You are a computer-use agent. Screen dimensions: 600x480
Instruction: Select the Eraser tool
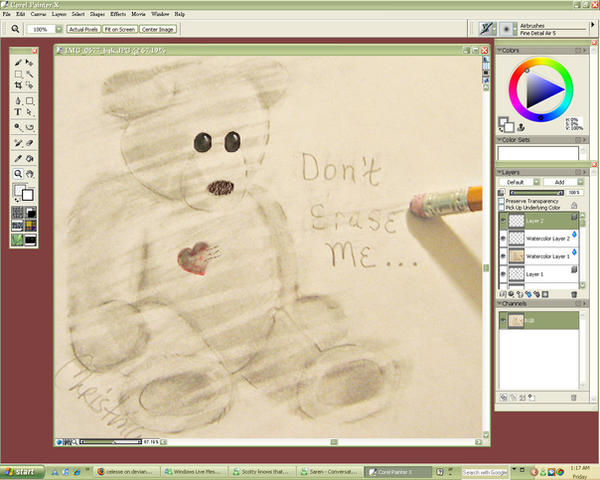29,143
